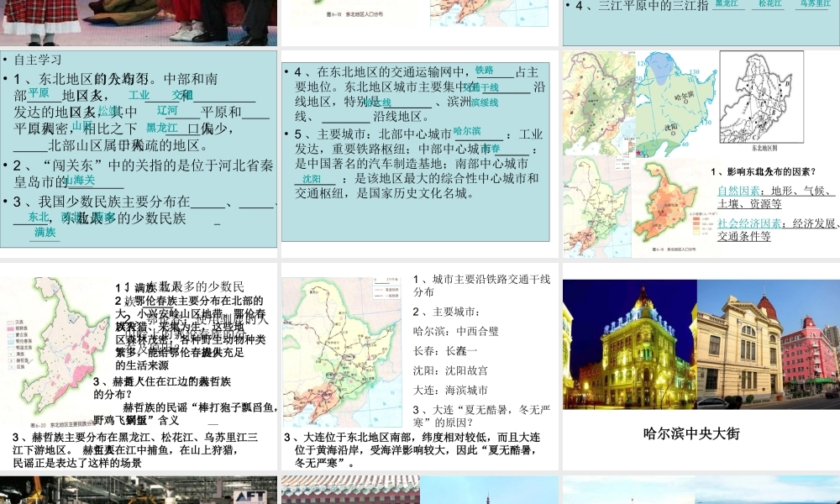Select the slide about 东北地区的交通运输网
The height and width of the screenshot is (504, 840).
[420, 153]
